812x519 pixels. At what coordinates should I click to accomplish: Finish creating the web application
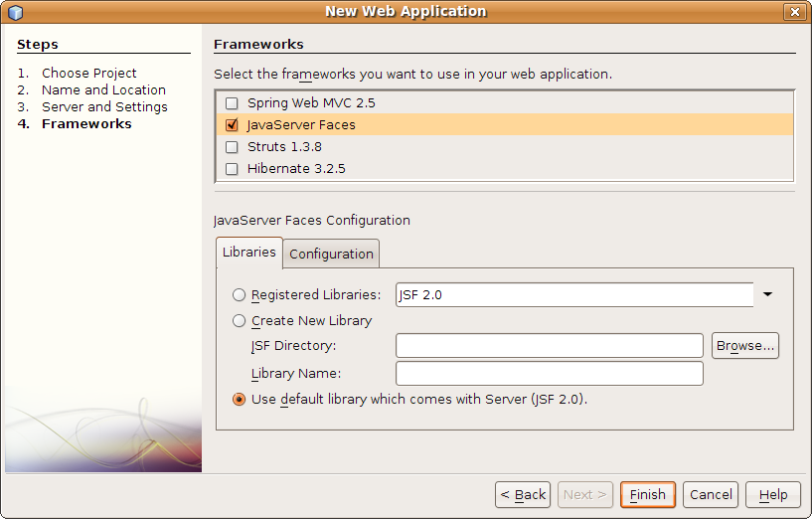coord(648,495)
